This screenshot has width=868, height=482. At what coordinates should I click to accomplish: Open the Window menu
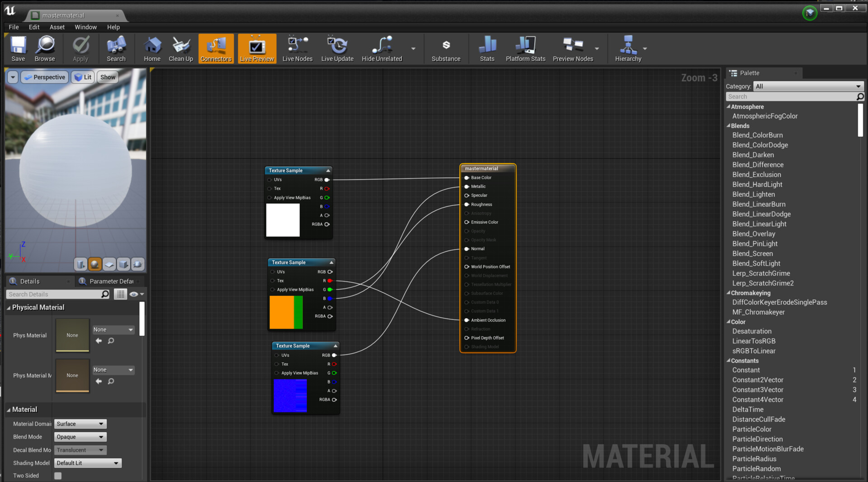point(85,27)
